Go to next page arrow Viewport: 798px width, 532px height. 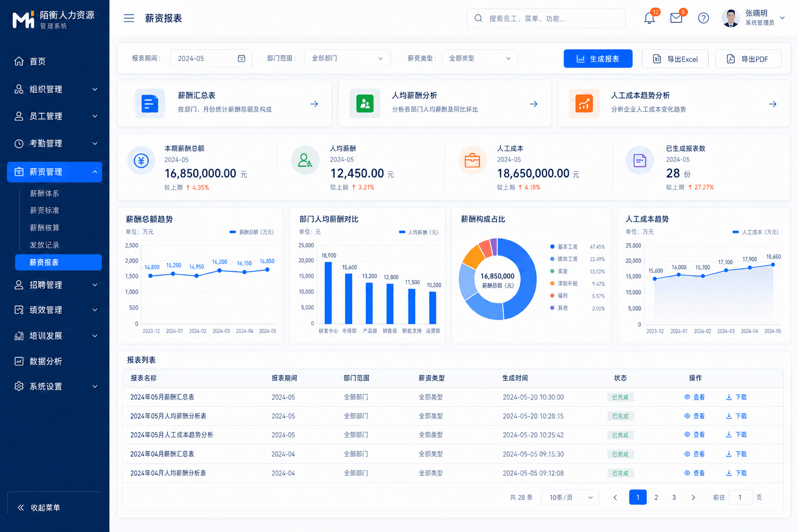pos(693,497)
